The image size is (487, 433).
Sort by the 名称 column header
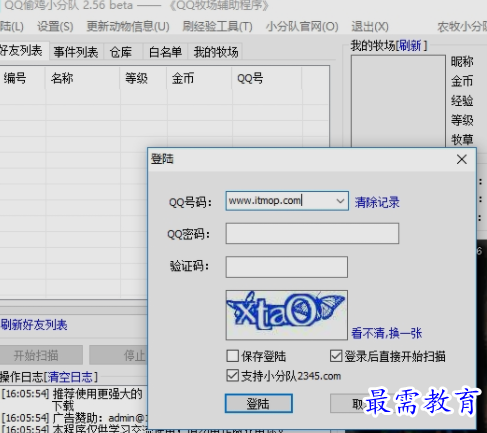pyautogui.click(x=83, y=78)
